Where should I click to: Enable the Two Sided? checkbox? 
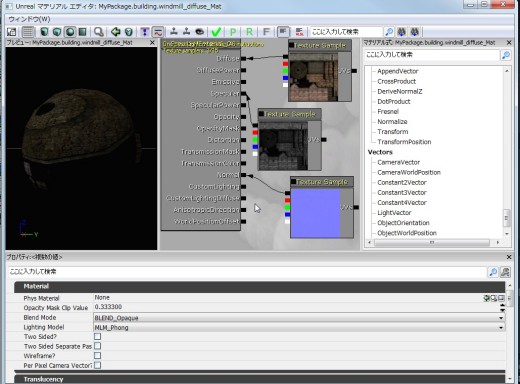pyautogui.click(x=97, y=336)
